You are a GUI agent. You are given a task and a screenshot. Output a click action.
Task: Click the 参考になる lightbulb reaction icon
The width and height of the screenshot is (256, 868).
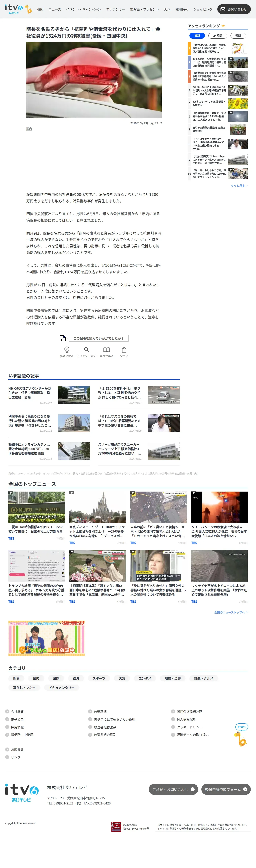click(x=67, y=350)
